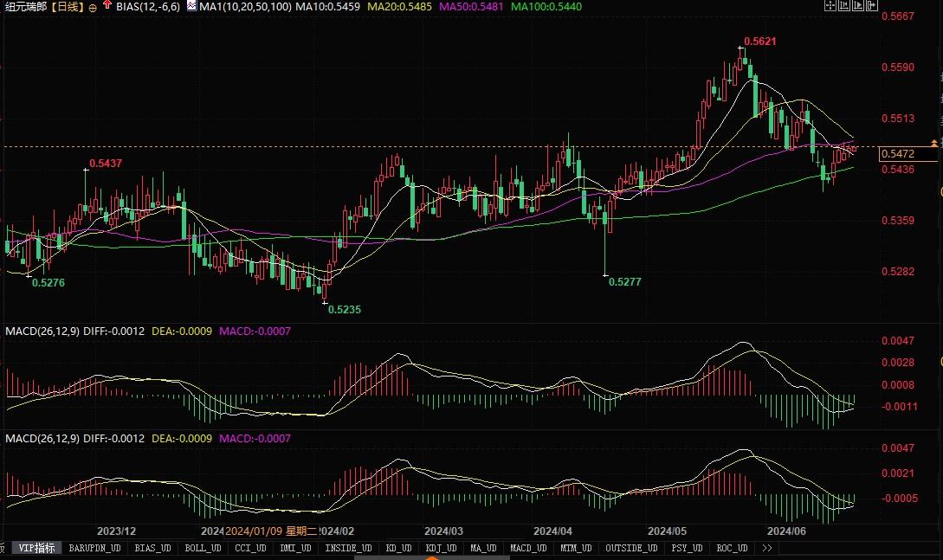The image size is (943, 560).
Task: Click the circled plus icon beside 日线
Action: pyautogui.click(x=93, y=8)
